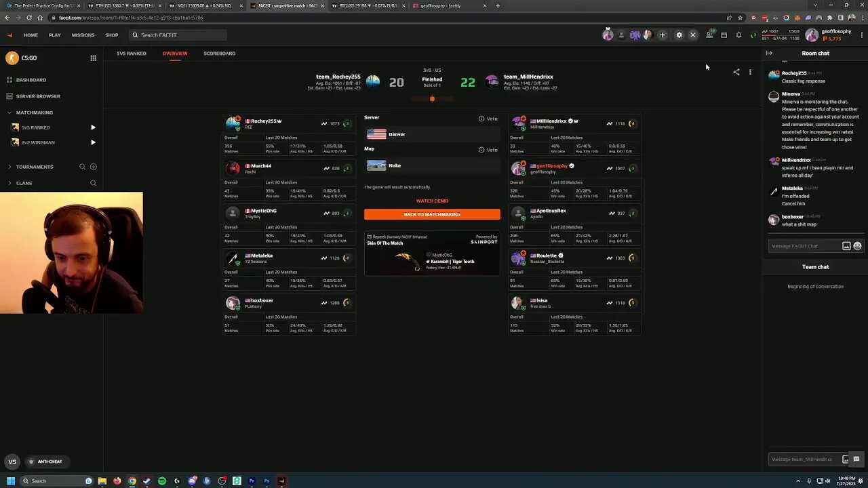Expand the 2v2 Wingman play arrow
Viewport: 868px width, 488px height.
pos(93,142)
